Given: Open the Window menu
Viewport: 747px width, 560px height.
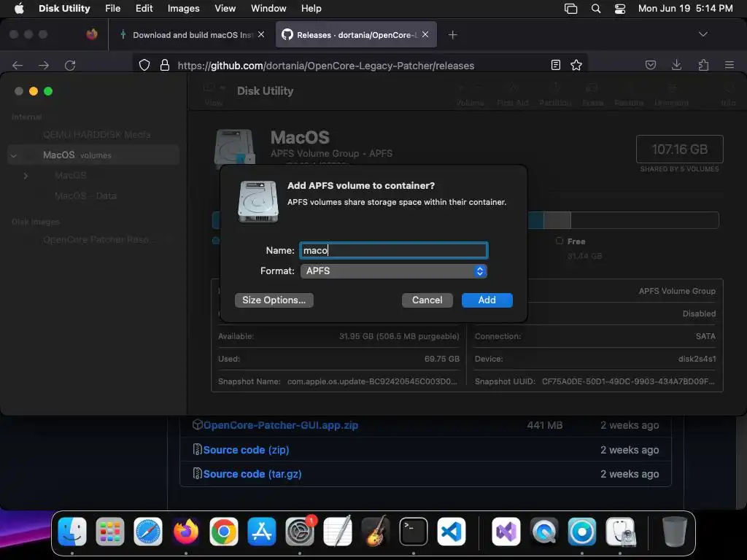Looking at the screenshot, I should point(268,9).
